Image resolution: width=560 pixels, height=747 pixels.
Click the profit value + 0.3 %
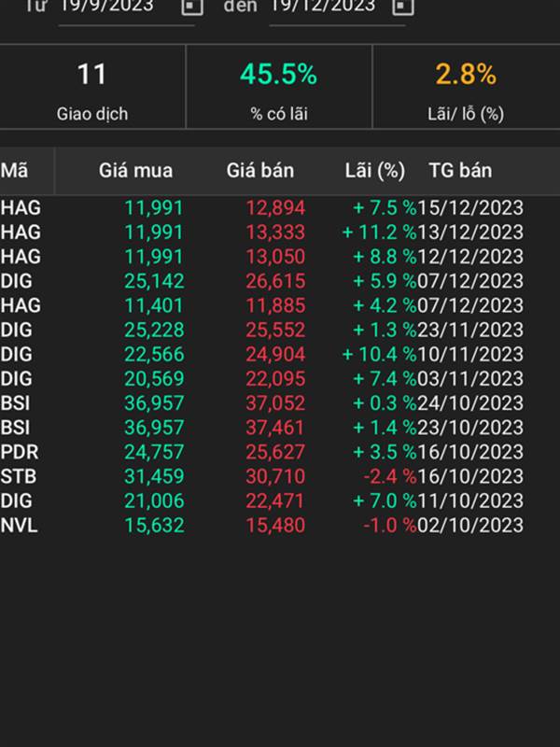(x=385, y=402)
